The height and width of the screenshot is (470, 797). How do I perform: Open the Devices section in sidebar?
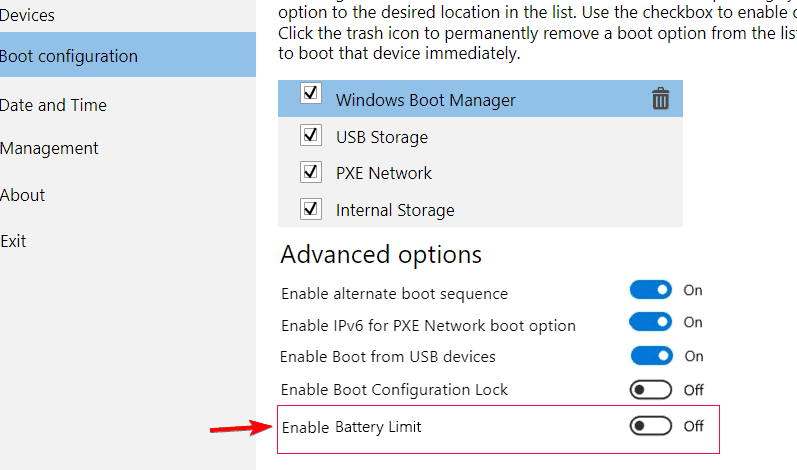[x=28, y=15]
